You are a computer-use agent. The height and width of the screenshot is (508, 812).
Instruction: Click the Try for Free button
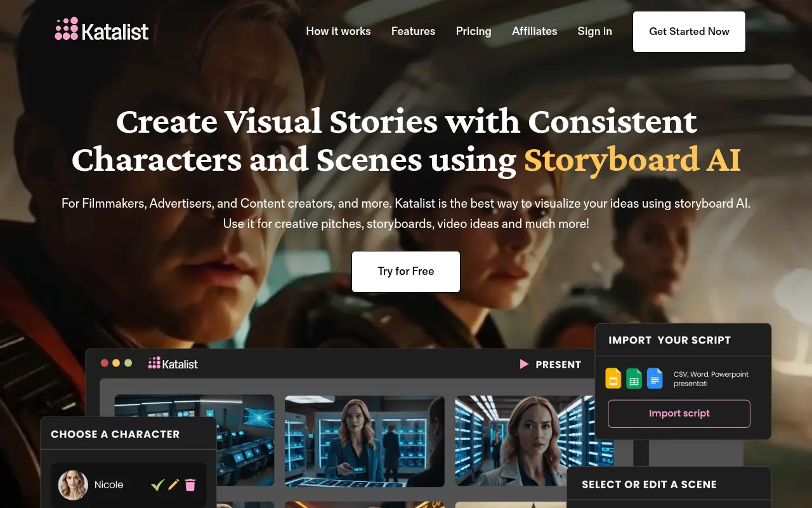tap(405, 271)
